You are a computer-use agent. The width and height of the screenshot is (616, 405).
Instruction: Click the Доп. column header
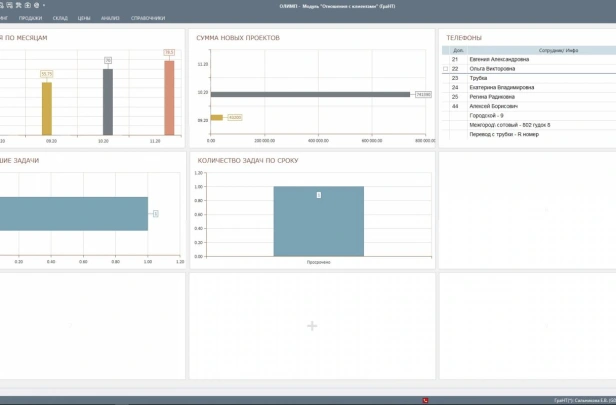pyautogui.click(x=458, y=50)
